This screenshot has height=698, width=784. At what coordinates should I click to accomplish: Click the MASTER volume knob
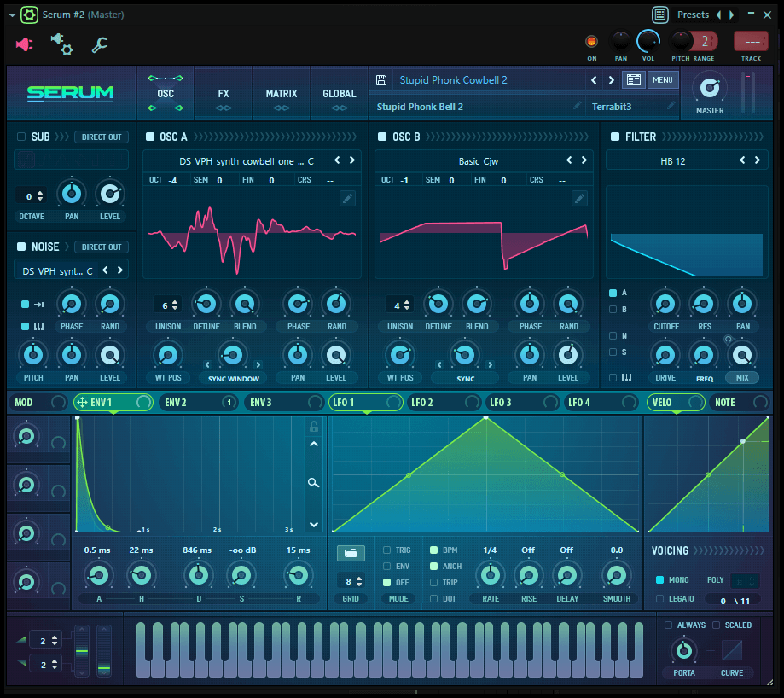pos(709,87)
